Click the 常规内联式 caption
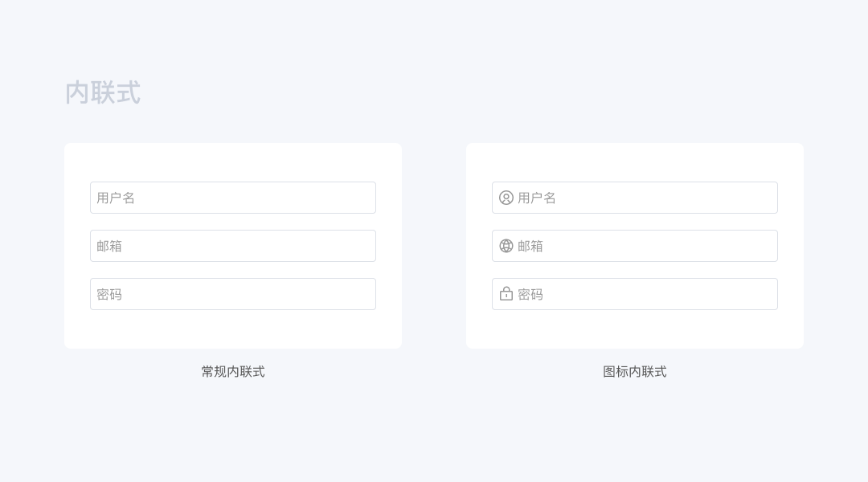 click(233, 372)
